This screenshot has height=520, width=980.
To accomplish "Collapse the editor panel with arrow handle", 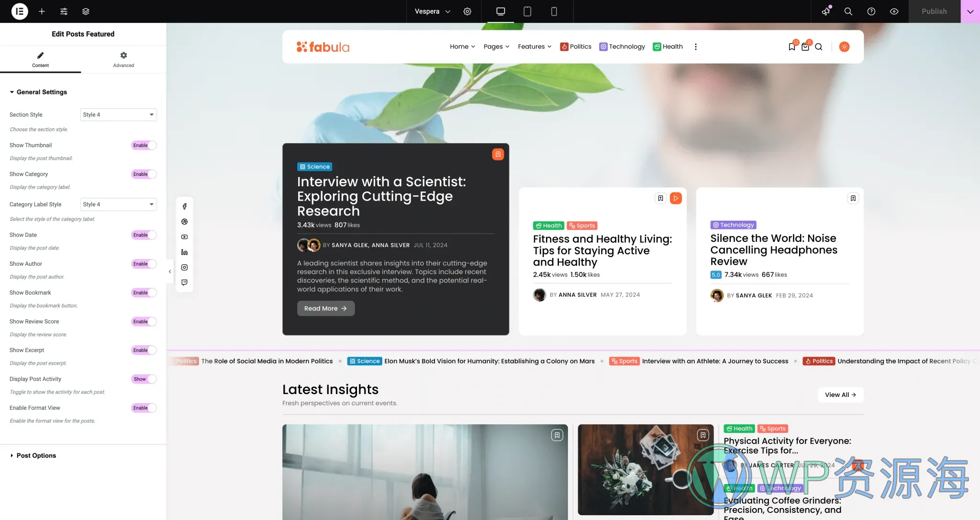I will [170, 271].
